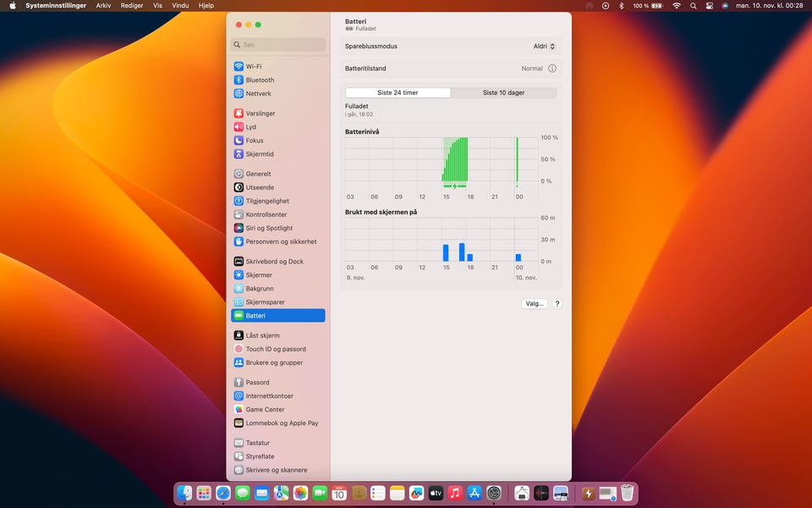Expand the Wi-Fi status menu in menu bar
812x508 pixels.
click(676, 5)
